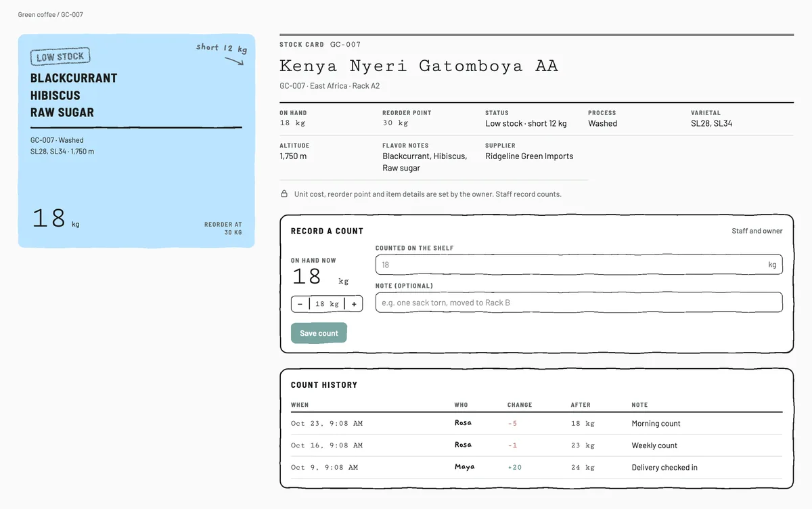Select 'Oct 23, 9:08 AM' history row

(x=537, y=424)
